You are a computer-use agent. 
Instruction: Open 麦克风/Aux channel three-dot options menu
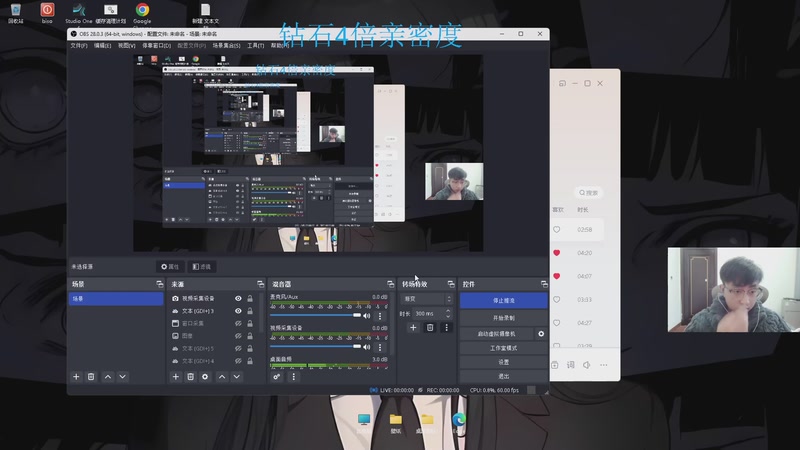click(x=380, y=316)
